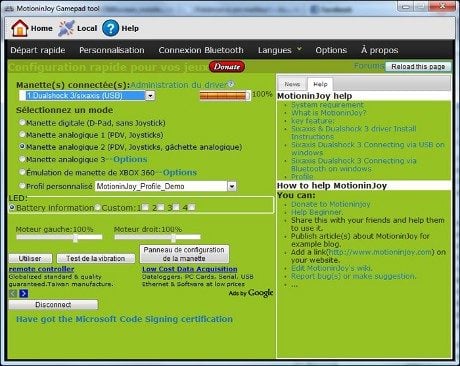Click the Moteur gauche slider handle
460x366 pixels.
[75, 237]
